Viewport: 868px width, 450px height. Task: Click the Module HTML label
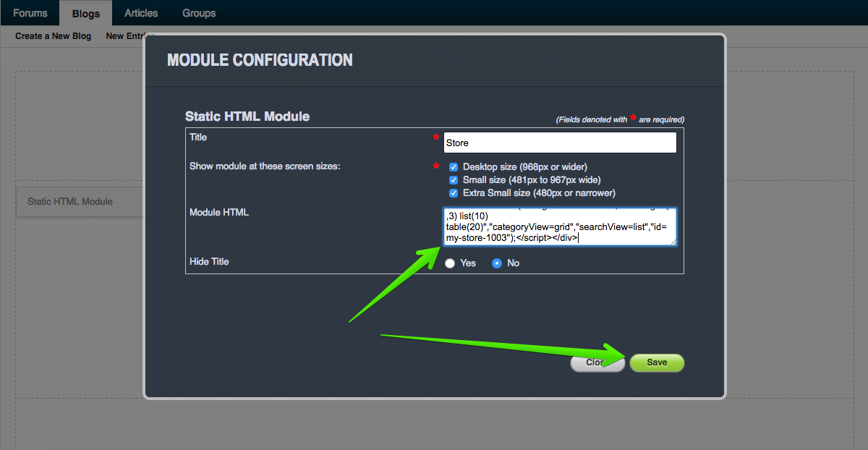coord(219,212)
